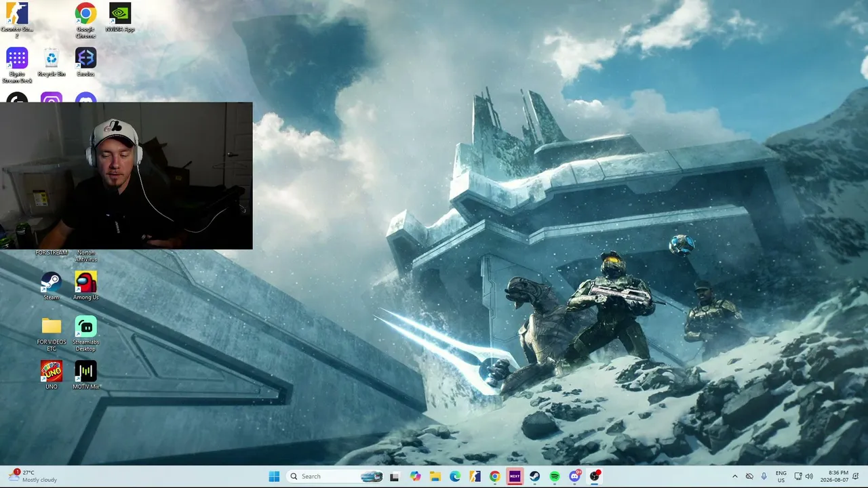Select the Streamlabs Desktop icon
Screen dimensions: 868x488
pyautogui.click(x=85, y=333)
